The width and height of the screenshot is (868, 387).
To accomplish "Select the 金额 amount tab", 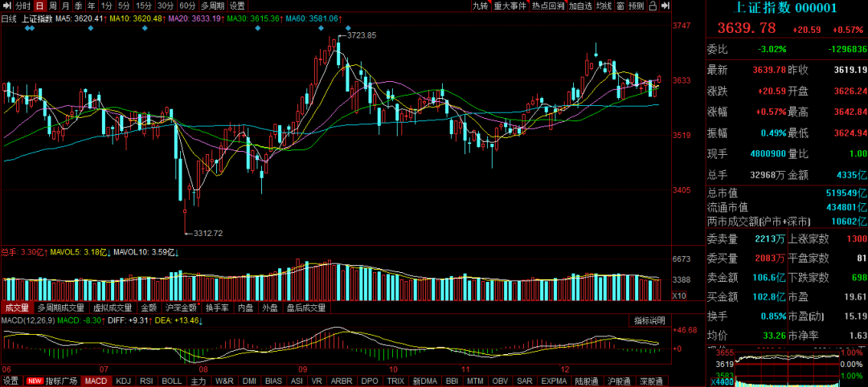I will coord(149,308).
